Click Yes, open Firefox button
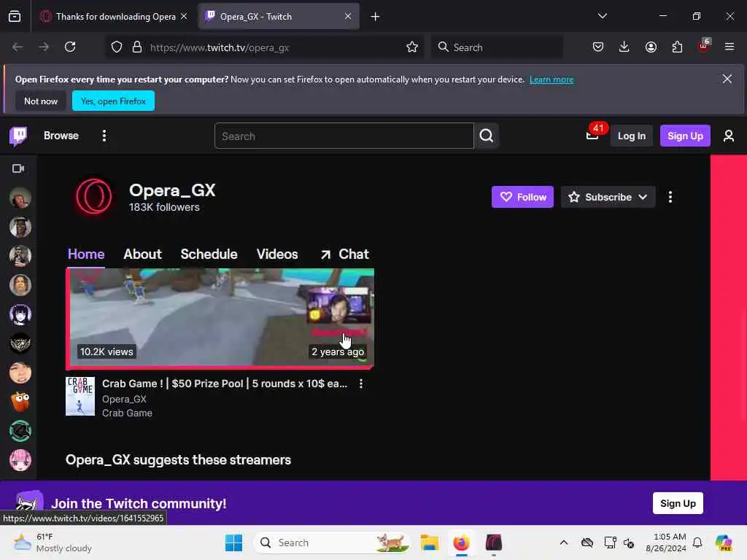 [113, 101]
